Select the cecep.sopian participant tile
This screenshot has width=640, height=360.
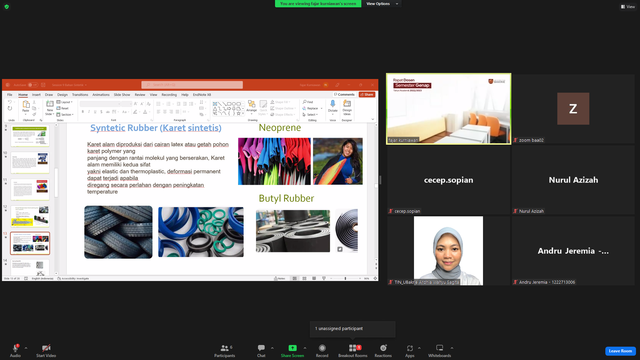click(449, 180)
